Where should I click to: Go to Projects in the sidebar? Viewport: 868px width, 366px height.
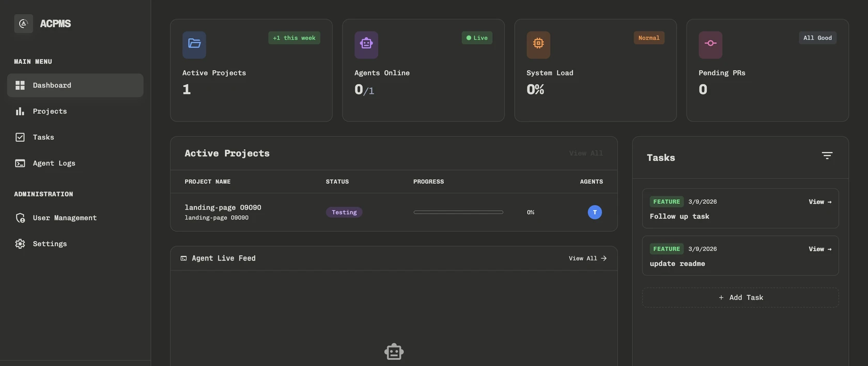pos(50,112)
